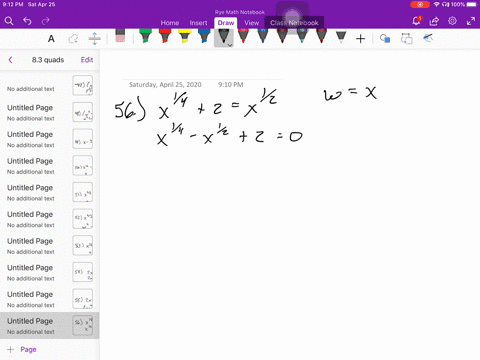Viewport: 480px width, 360px height.
Task: Select the blue highlighter
Action: tap(204, 36)
